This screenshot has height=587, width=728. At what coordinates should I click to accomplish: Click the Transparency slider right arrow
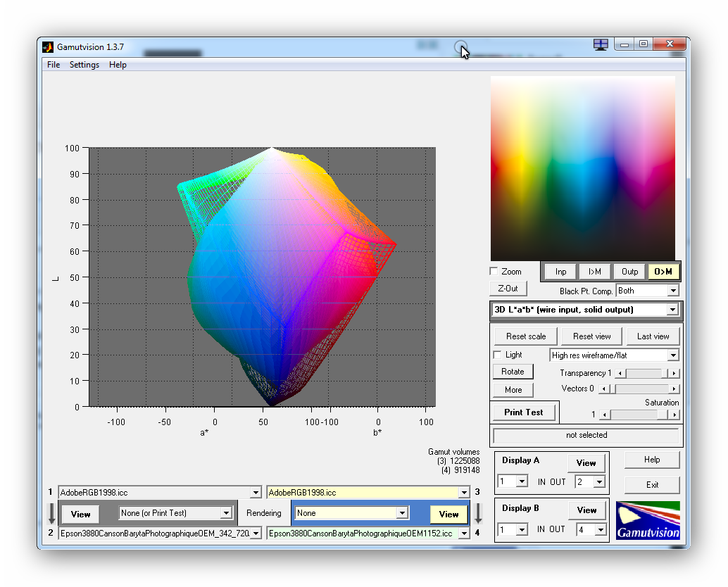coord(674,374)
